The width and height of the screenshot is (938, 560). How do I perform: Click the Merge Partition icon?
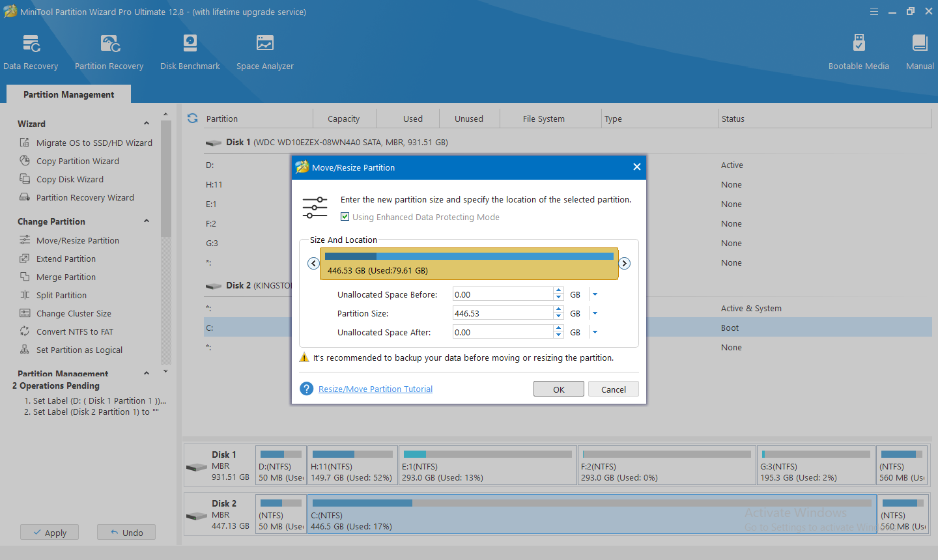pyautogui.click(x=25, y=277)
